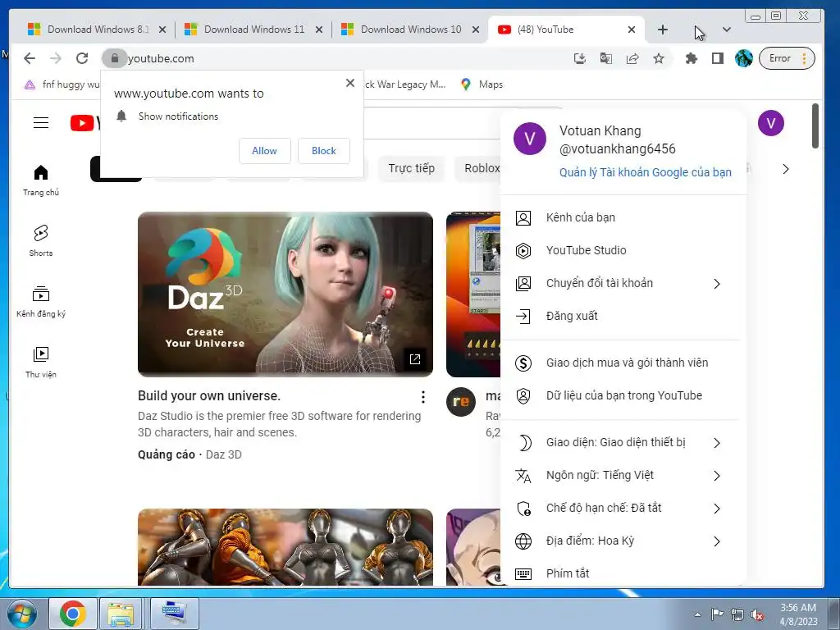Click the Build your own universe title
Viewport: 840px width, 630px height.
(x=209, y=396)
